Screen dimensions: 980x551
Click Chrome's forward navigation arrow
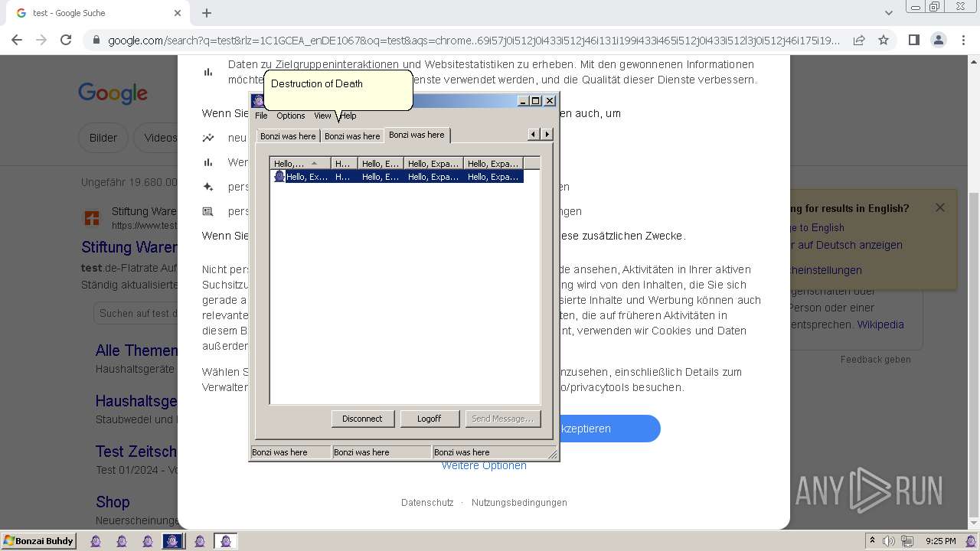[x=41, y=40]
